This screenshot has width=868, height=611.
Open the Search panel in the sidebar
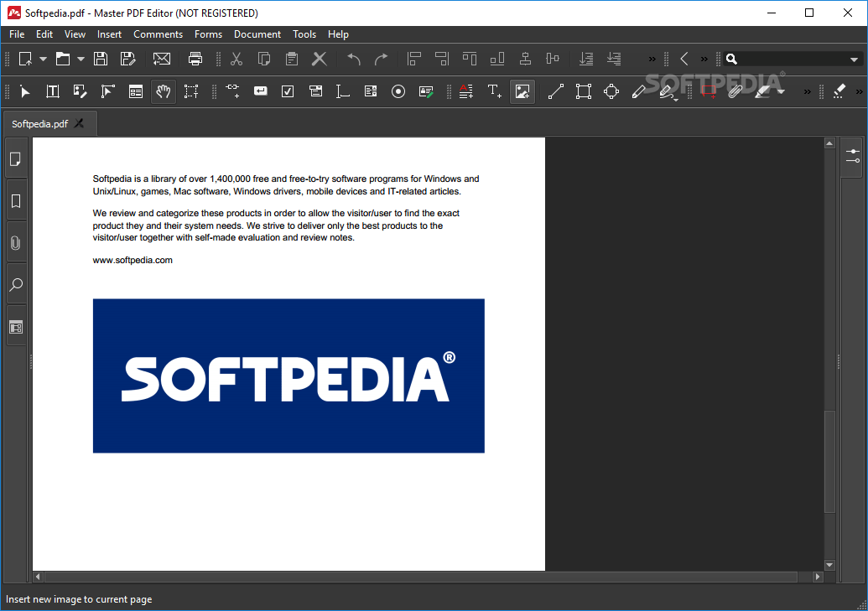click(16, 284)
